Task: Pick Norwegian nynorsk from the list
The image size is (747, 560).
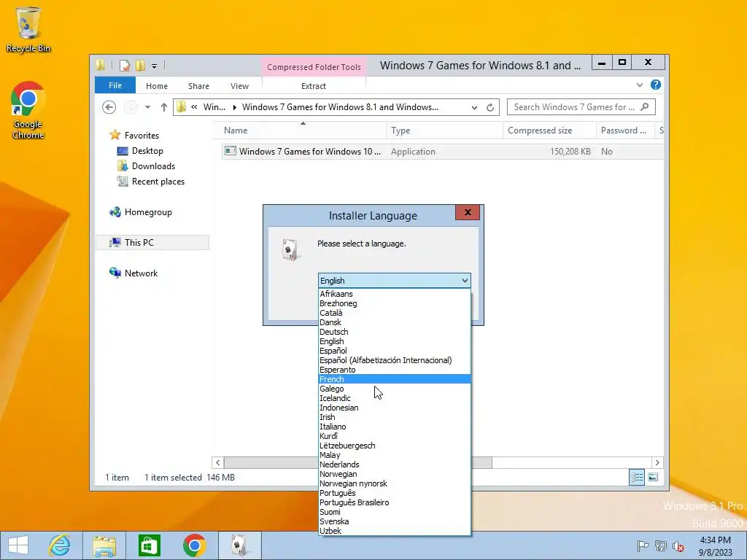Action: (395, 483)
